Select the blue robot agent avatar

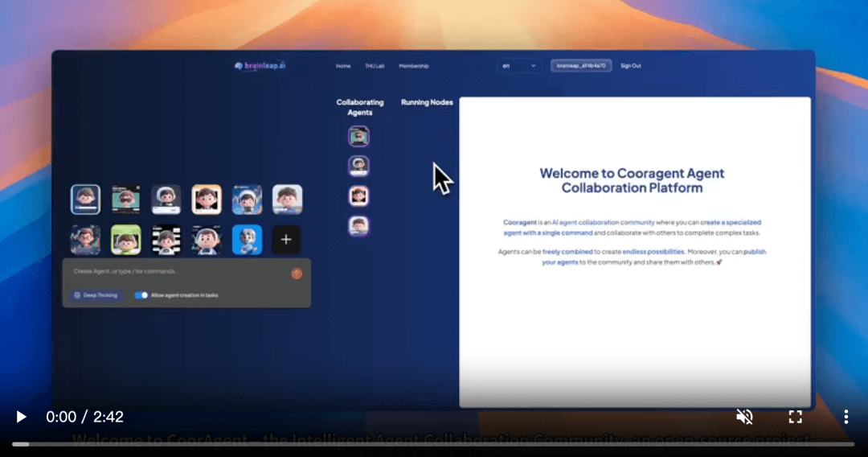click(x=247, y=240)
